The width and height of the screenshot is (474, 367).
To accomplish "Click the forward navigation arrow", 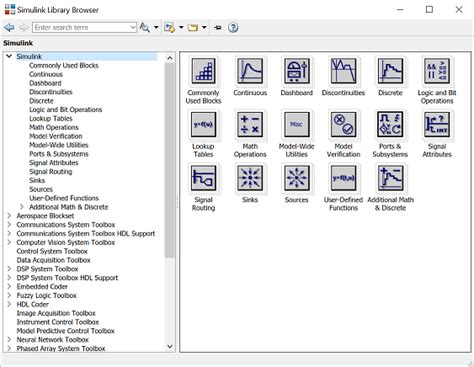I will (23, 27).
